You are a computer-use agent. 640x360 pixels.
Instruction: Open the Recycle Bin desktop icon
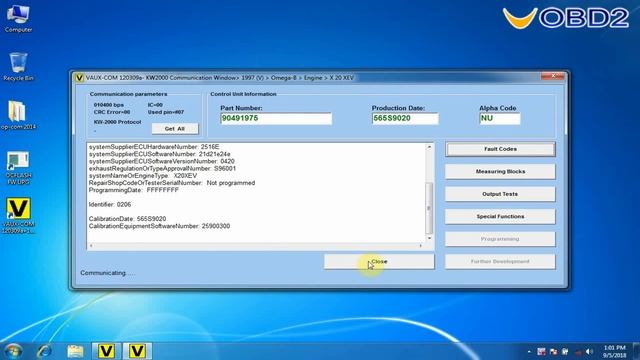[18, 67]
